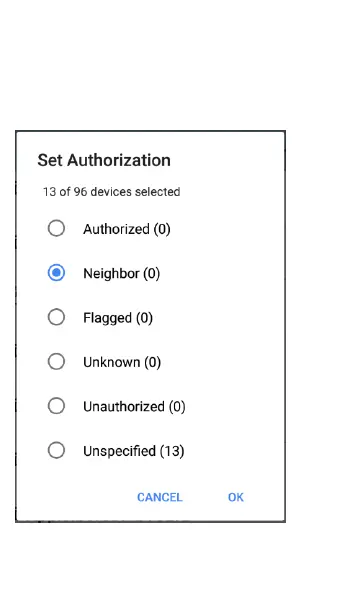Click the '13 of 96 devices selected' text
Image resolution: width=360 pixels, height=612 pixels.
click(112, 192)
